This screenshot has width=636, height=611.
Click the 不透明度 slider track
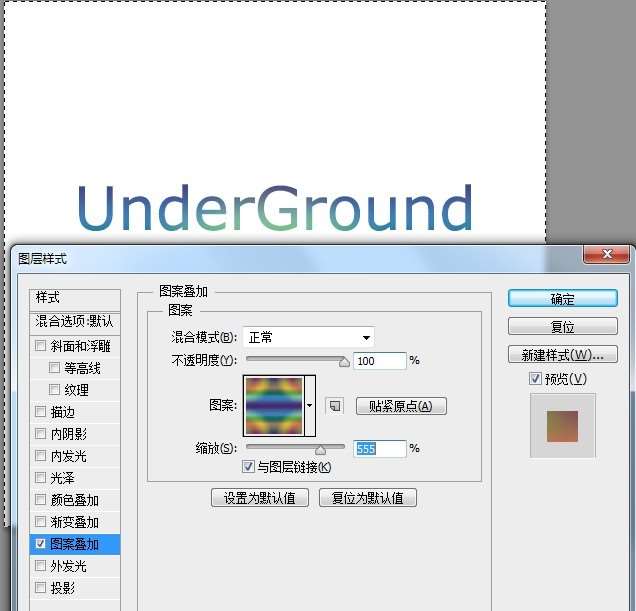[x=295, y=360]
